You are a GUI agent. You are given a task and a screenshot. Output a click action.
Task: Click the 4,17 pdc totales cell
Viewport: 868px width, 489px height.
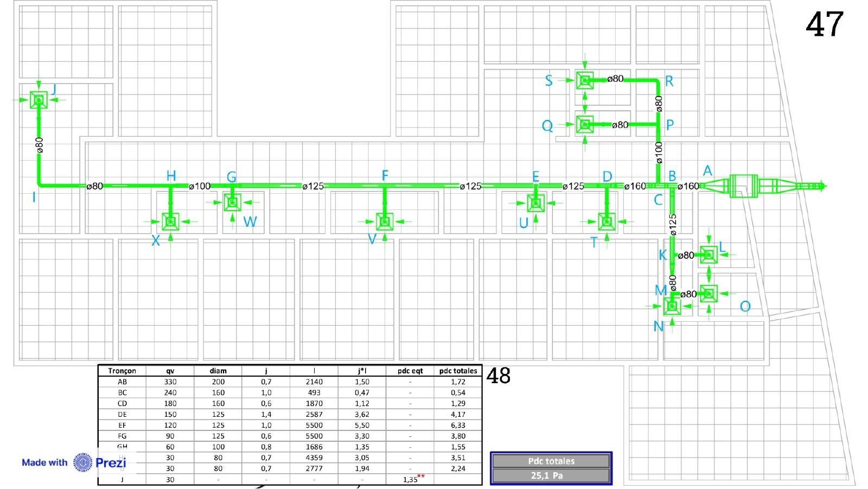click(458, 414)
